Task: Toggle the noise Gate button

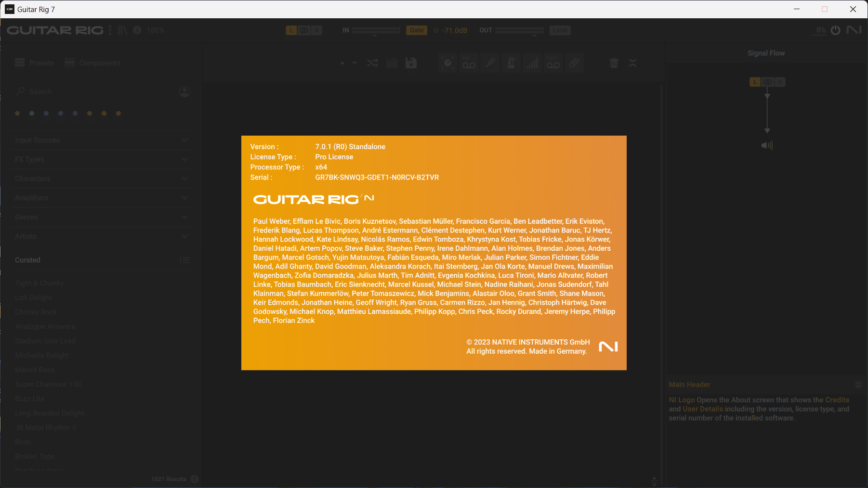Action: (x=417, y=30)
